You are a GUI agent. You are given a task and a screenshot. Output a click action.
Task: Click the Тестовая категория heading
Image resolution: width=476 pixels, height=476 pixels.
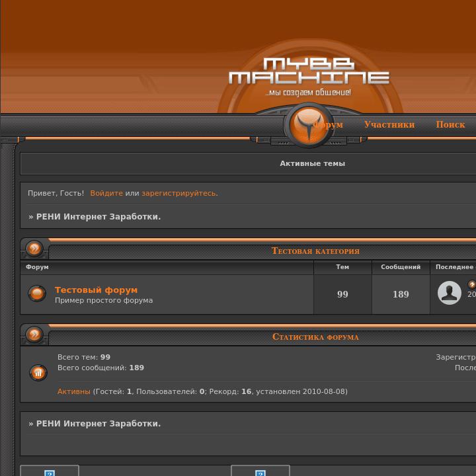pos(315,251)
